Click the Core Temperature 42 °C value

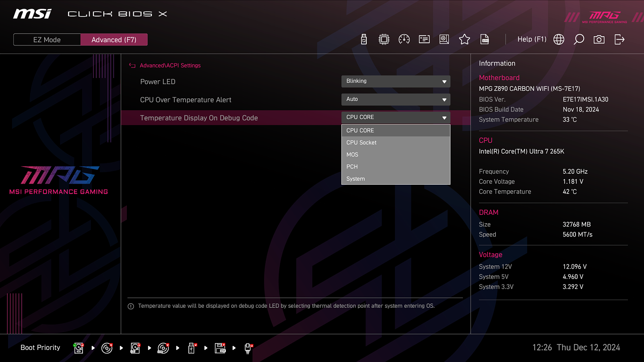tap(570, 191)
